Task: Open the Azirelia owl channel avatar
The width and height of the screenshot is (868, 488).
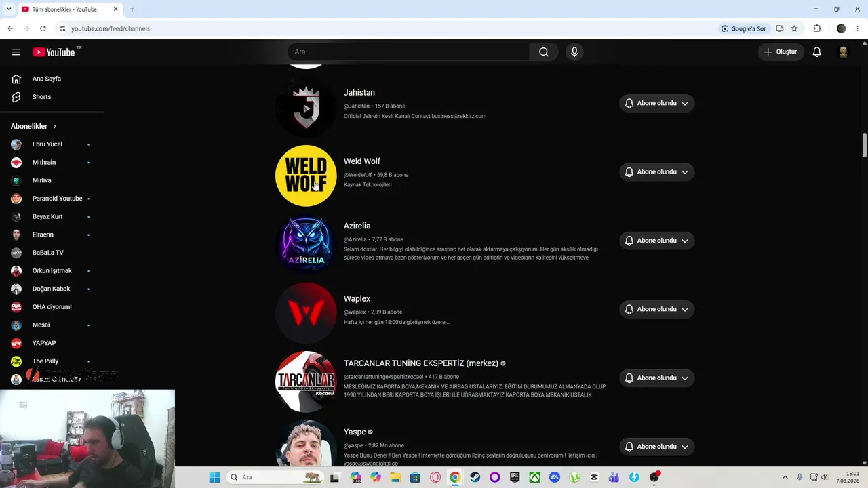Action: click(306, 244)
